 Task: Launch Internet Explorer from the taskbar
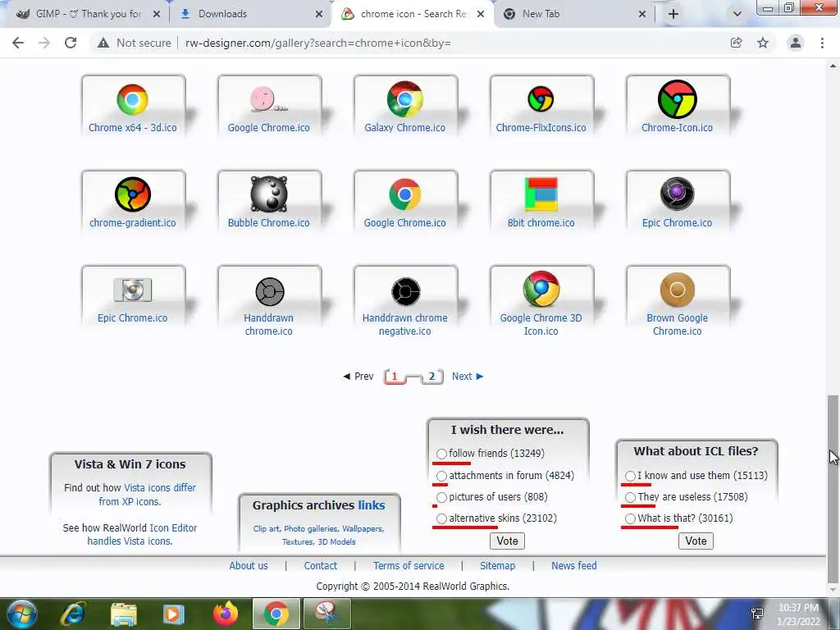pyautogui.click(x=73, y=614)
